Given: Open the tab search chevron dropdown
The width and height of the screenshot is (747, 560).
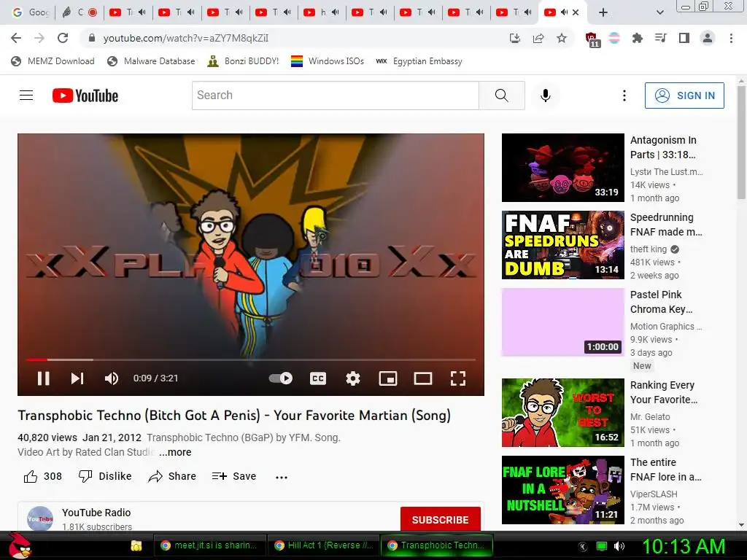Looking at the screenshot, I should pyautogui.click(x=659, y=12).
